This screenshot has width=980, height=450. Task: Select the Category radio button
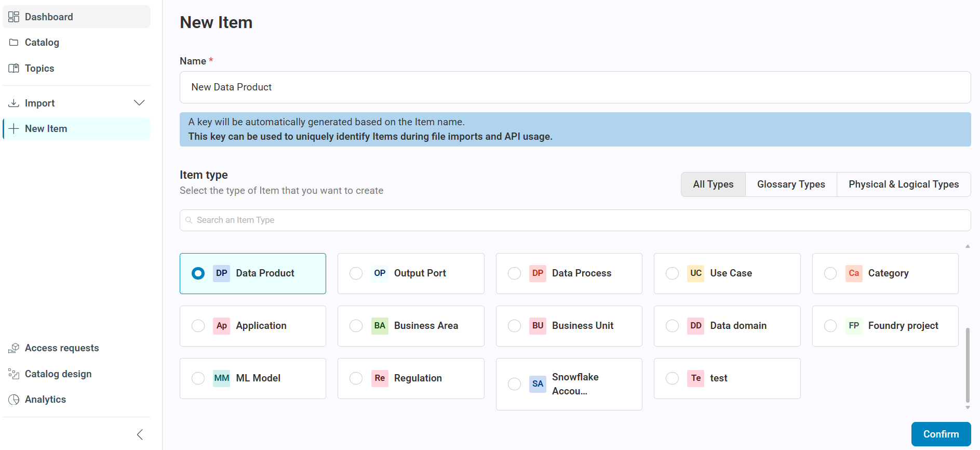click(830, 273)
